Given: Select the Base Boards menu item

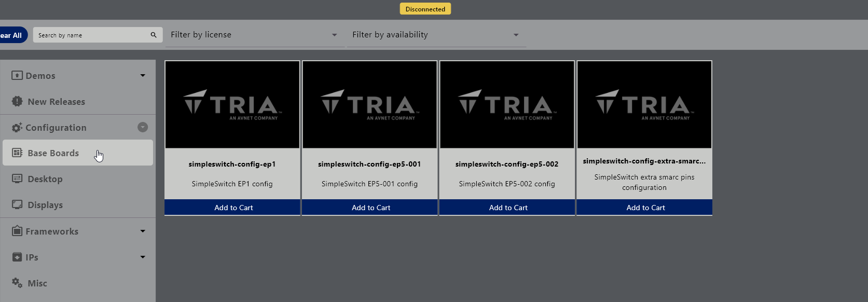Looking at the screenshot, I should [x=78, y=153].
